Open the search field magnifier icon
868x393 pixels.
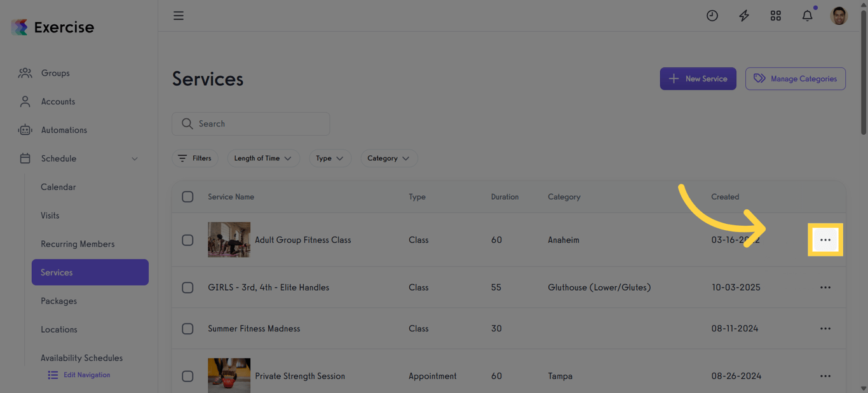(187, 123)
